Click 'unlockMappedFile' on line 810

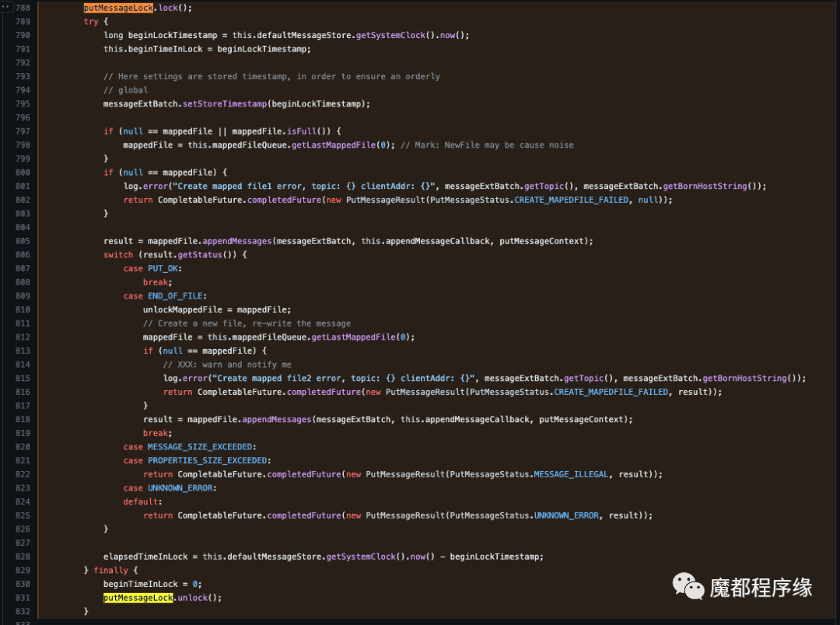(183, 309)
